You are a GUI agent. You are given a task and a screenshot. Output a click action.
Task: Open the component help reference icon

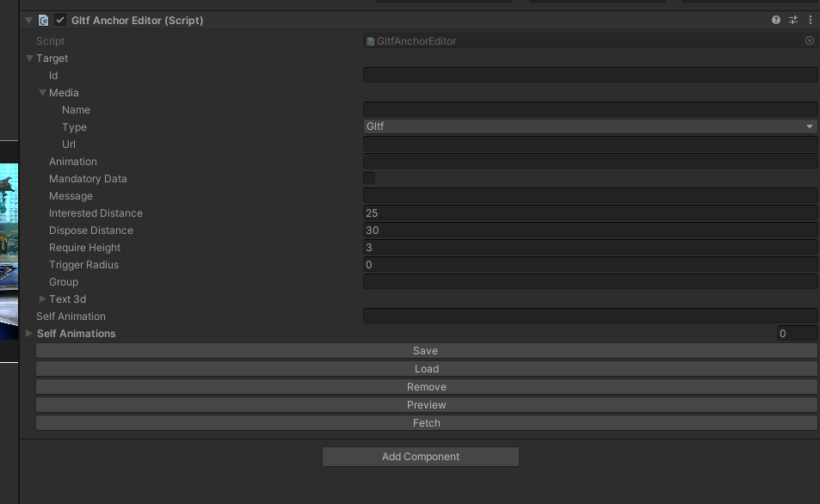tap(776, 20)
